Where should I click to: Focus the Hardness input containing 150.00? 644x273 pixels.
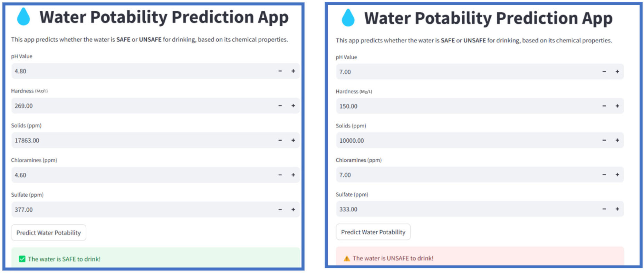(x=463, y=106)
